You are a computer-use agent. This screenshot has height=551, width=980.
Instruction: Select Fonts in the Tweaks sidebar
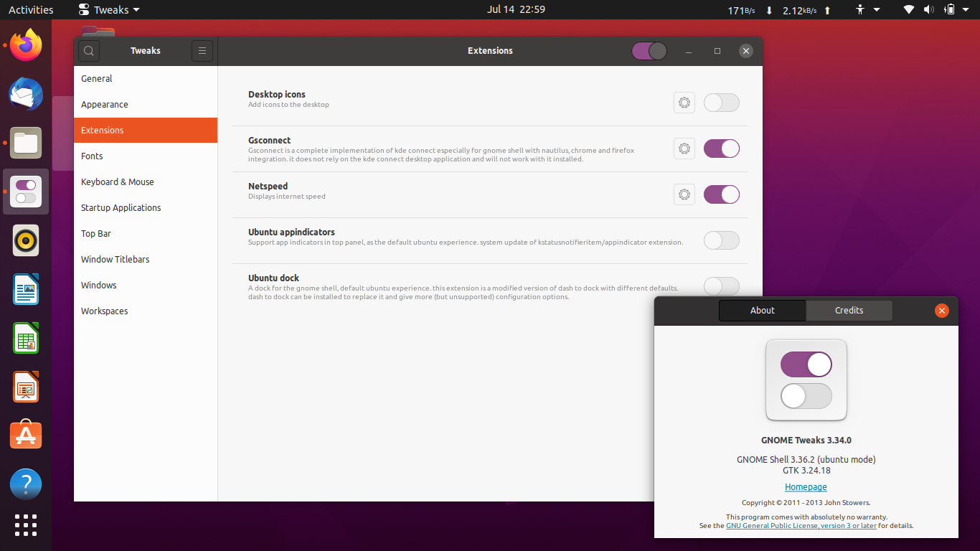click(x=92, y=156)
